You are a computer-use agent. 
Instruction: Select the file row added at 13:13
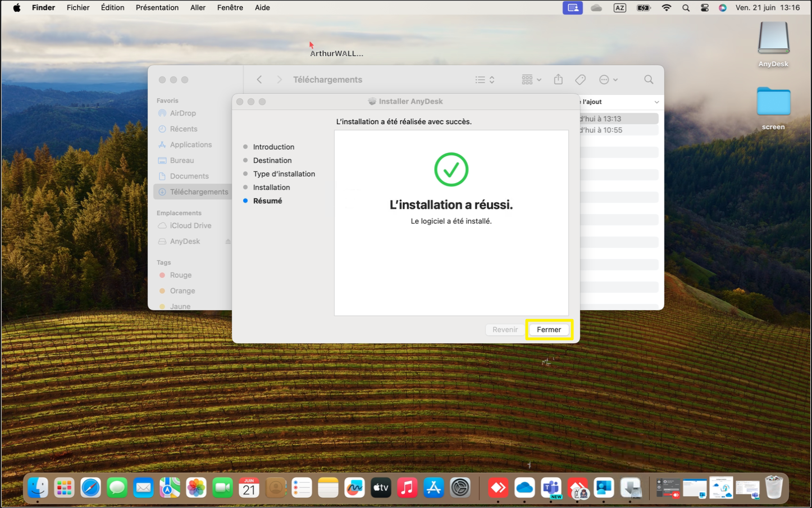tap(619, 119)
